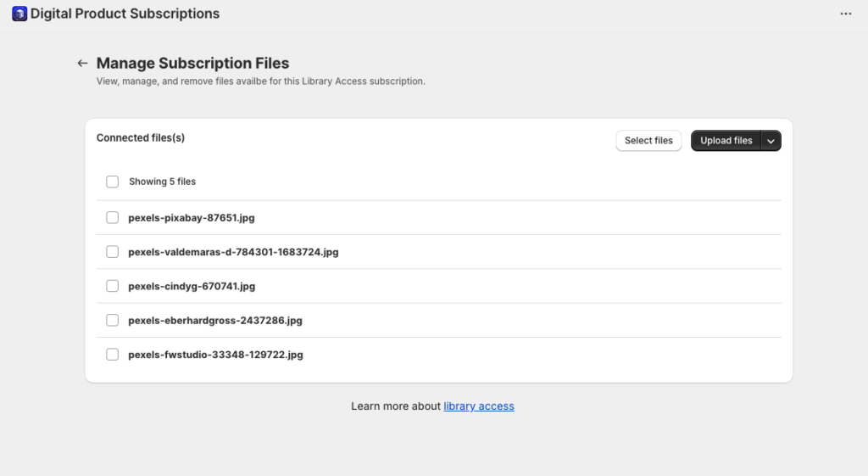Image resolution: width=868 pixels, height=476 pixels.
Task: Click the Upload files button
Action: click(726, 141)
